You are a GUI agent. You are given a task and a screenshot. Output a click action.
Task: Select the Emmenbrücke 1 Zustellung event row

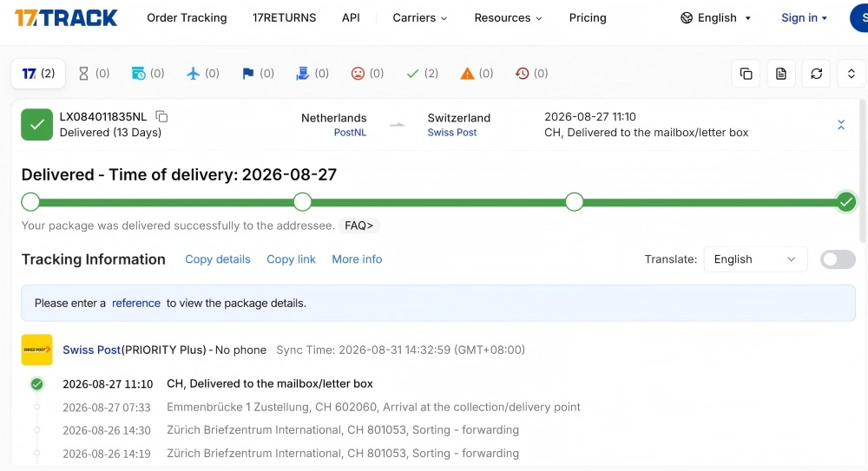321,408
